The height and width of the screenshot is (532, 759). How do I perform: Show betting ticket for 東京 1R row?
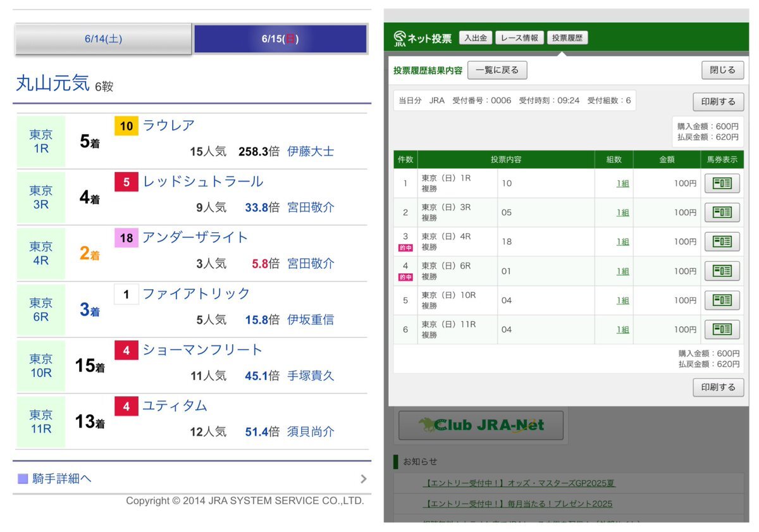coord(722,183)
